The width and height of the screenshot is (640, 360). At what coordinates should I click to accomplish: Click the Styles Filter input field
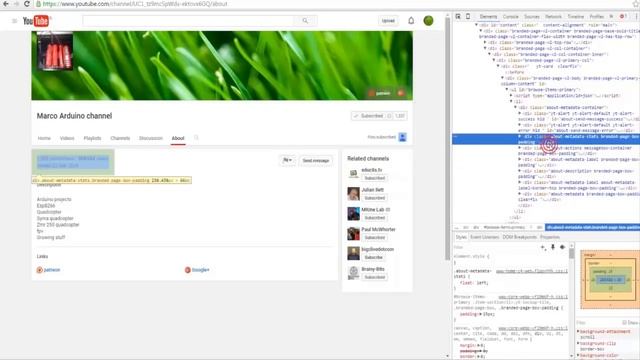[x=496, y=247]
